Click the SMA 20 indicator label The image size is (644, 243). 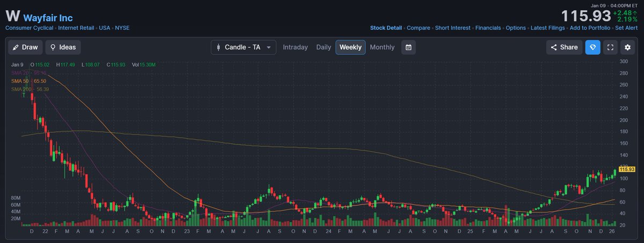29,73
